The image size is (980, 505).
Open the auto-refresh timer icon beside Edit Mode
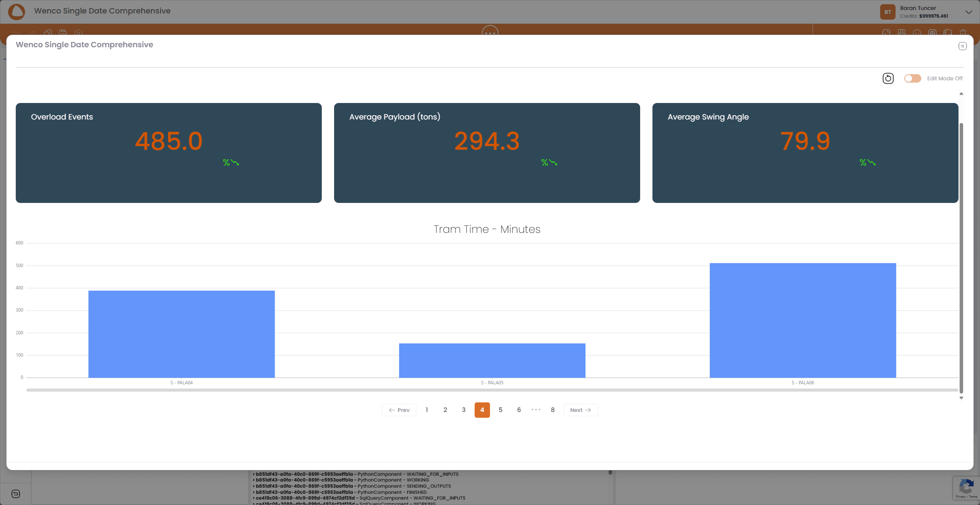click(888, 78)
